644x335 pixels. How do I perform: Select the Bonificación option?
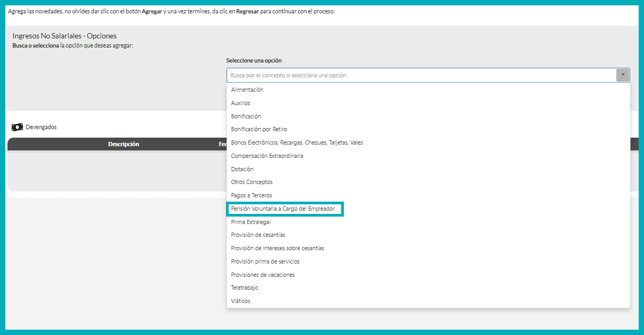428,116
